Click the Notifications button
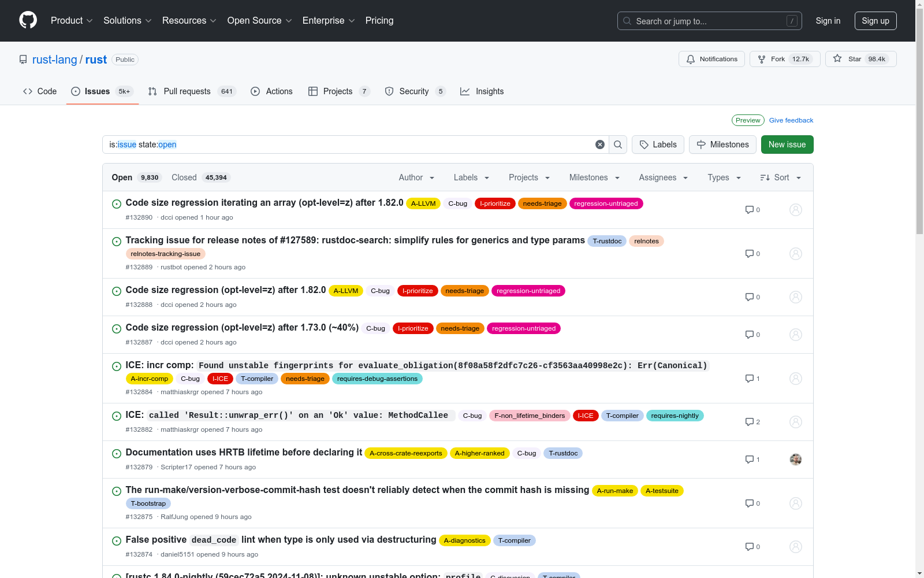Viewport: 924px width, 578px height. (x=712, y=59)
